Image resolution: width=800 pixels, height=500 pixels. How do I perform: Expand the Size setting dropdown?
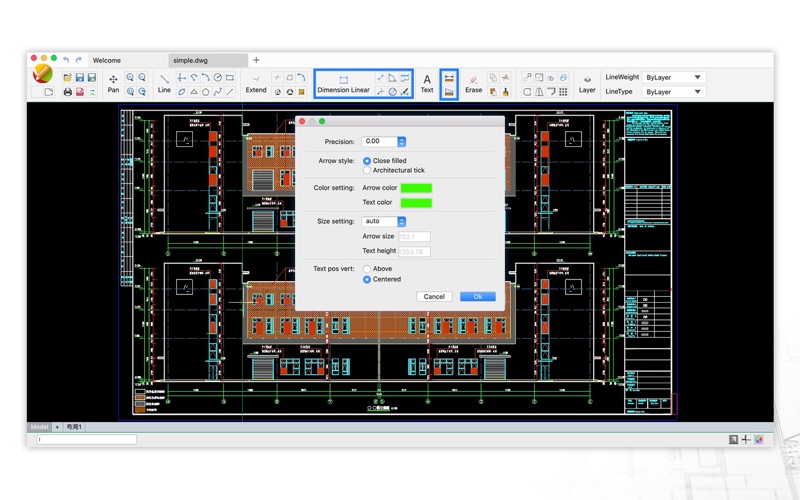384,221
